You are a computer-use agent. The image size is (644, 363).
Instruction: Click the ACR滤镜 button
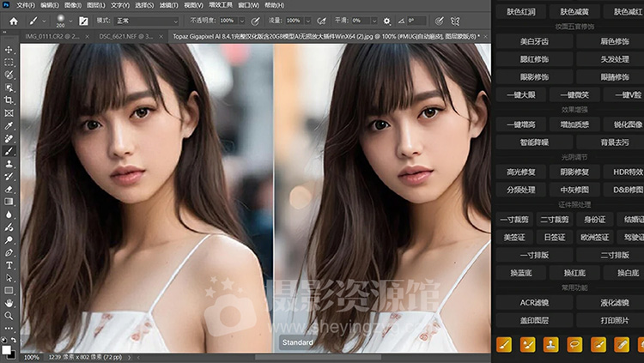tap(533, 301)
